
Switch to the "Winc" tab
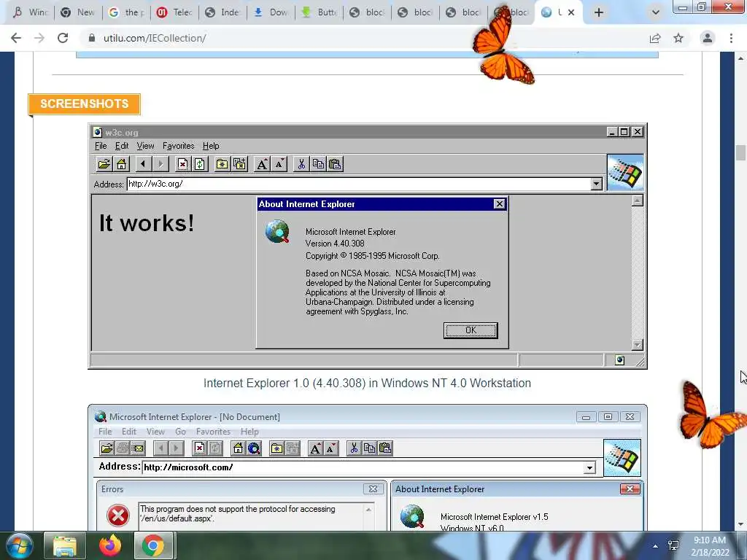click(x=31, y=12)
